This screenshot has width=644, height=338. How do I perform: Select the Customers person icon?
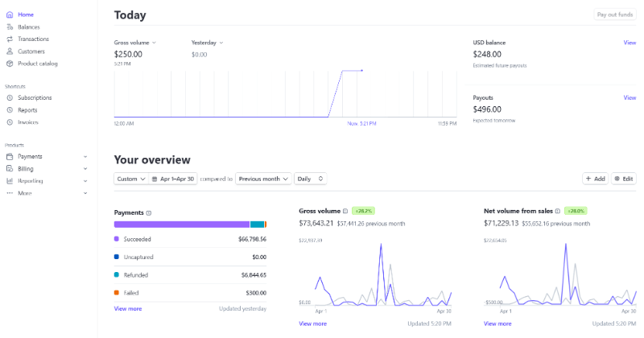pos(10,52)
